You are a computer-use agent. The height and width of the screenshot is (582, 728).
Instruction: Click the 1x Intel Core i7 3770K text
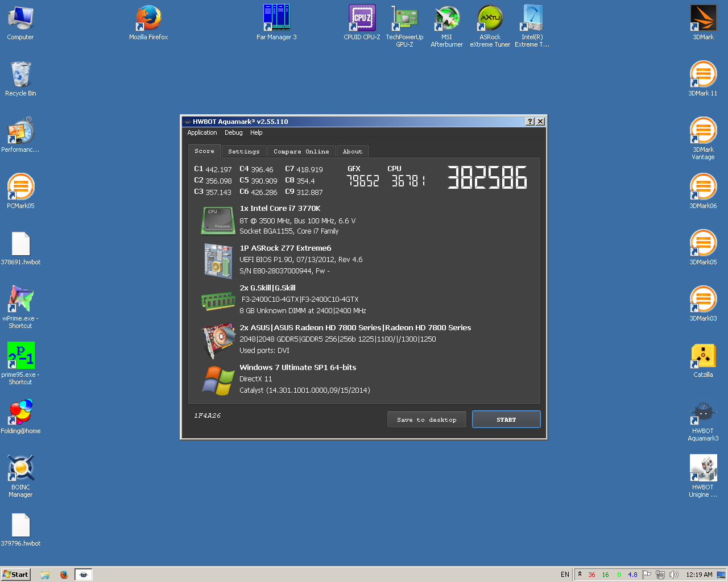click(280, 209)
